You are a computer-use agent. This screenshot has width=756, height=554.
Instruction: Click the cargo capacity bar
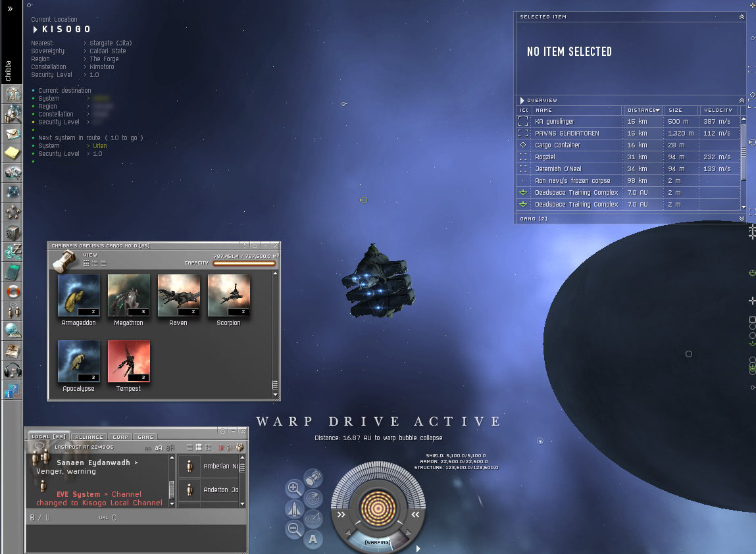245,263
